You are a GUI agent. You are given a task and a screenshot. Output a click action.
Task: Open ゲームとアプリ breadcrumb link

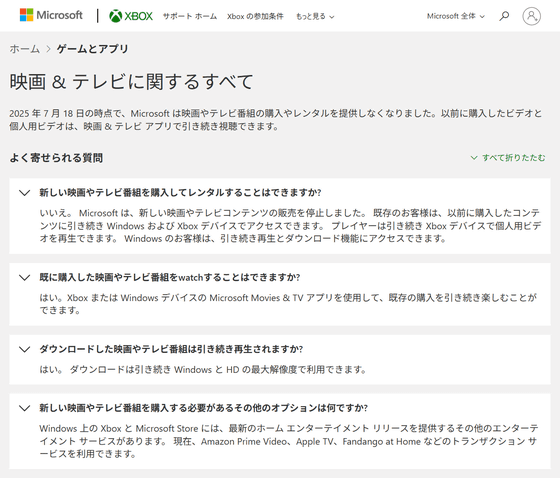(x=92, y=49)
